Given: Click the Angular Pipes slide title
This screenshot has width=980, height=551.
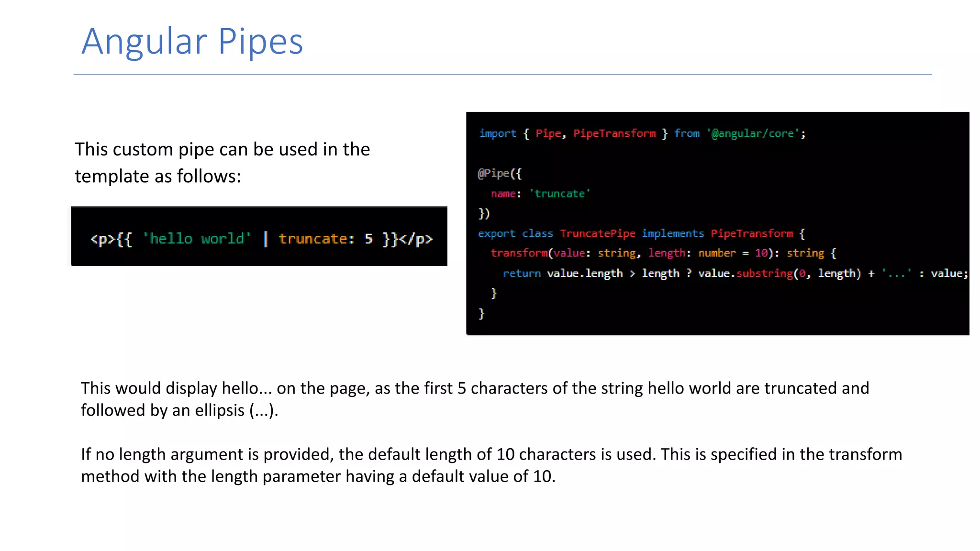Looking at the screenshot, I should click(192, 42).
